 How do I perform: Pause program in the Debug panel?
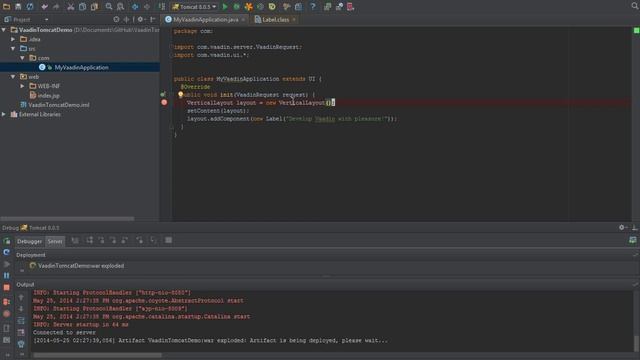click(x=6, y=276)
